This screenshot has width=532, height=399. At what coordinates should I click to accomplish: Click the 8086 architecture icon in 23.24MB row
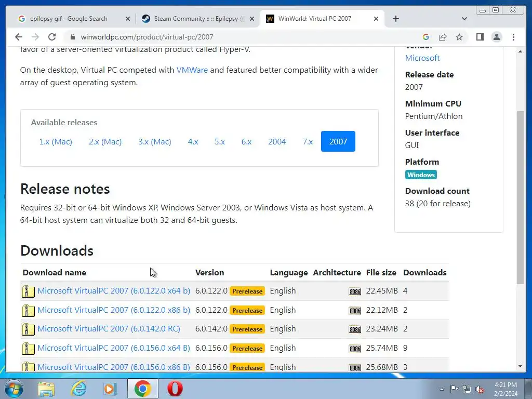coord(355,329)
